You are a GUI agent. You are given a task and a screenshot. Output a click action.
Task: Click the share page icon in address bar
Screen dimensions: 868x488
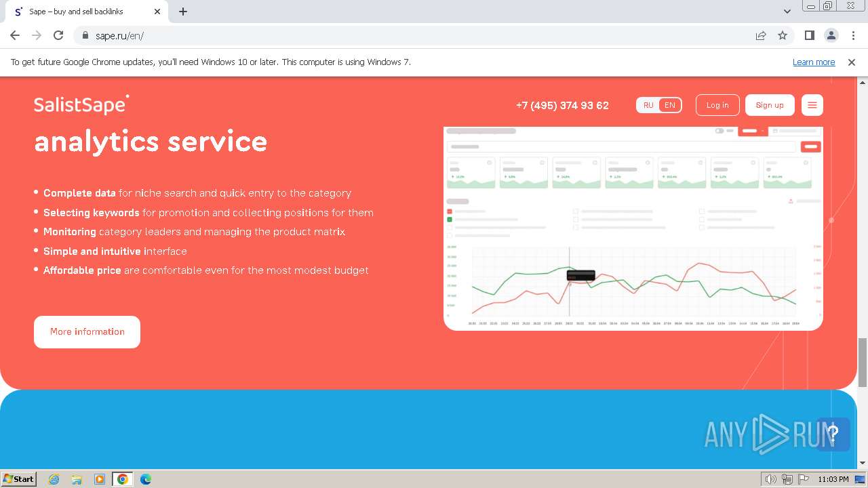761,35
